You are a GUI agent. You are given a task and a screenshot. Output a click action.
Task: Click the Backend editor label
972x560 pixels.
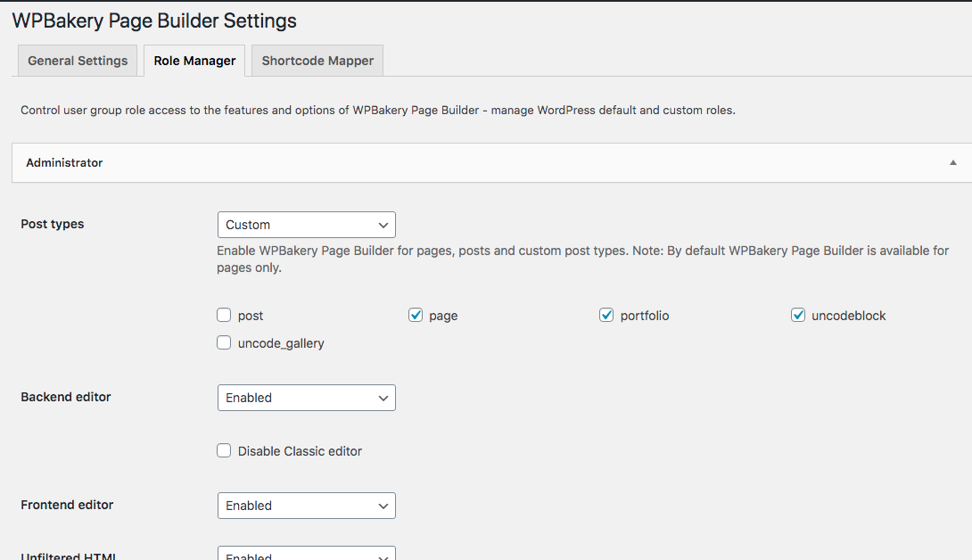(66, 397)
